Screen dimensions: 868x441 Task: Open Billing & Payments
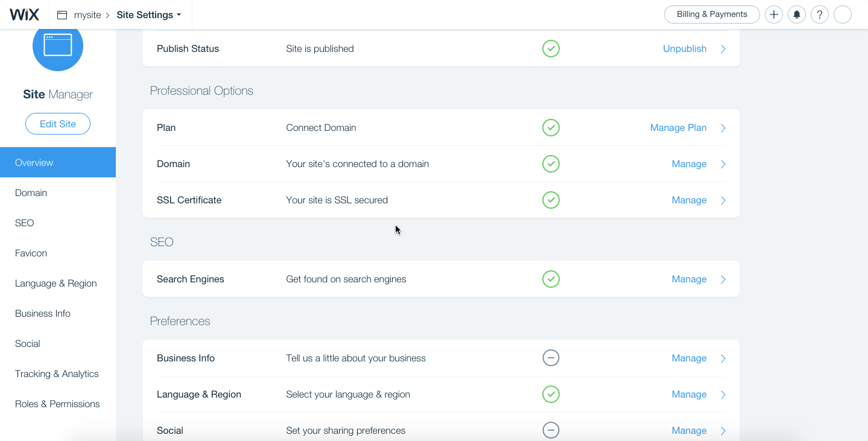[712, 14]
